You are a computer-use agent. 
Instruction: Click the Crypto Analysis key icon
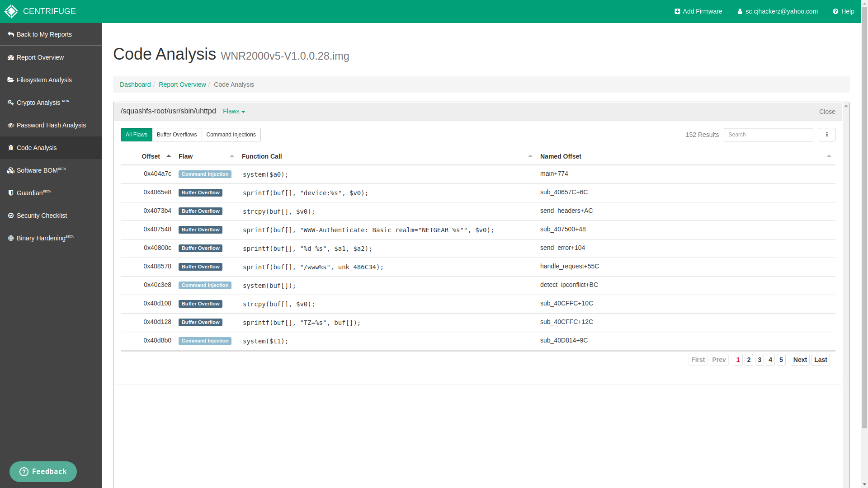pos(11,103)
